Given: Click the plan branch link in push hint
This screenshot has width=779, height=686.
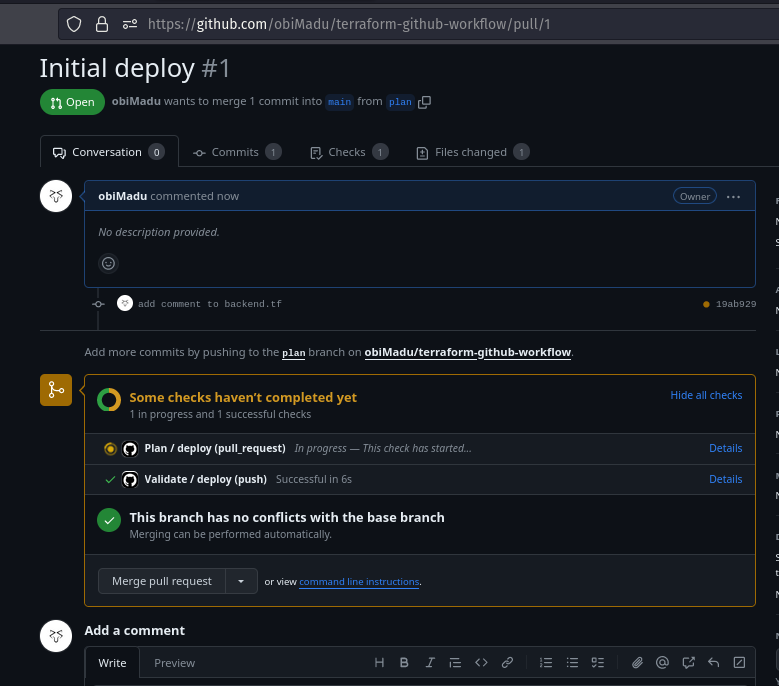Looking at the screenshot, I should point(294,353).
